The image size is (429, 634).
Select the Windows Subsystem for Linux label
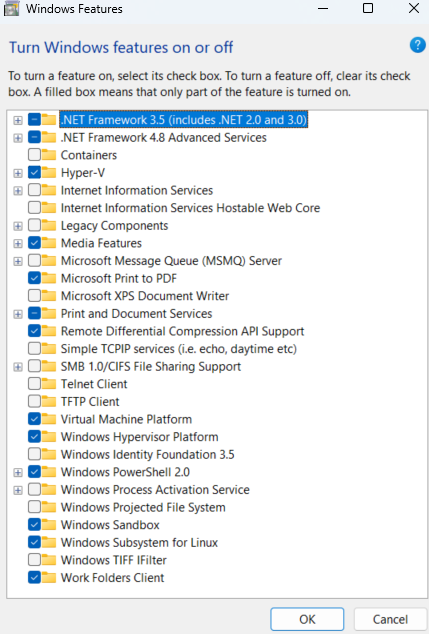(x=139, y=542)
